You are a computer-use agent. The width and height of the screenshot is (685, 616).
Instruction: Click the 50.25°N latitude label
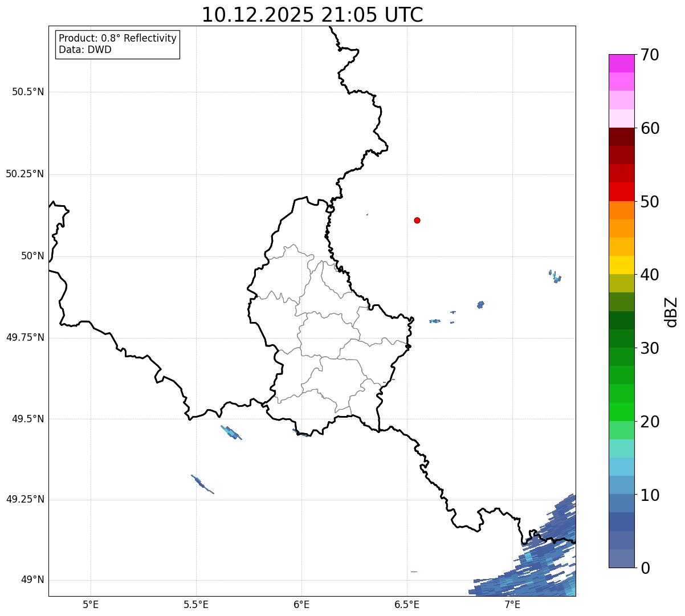coord(25,174)
